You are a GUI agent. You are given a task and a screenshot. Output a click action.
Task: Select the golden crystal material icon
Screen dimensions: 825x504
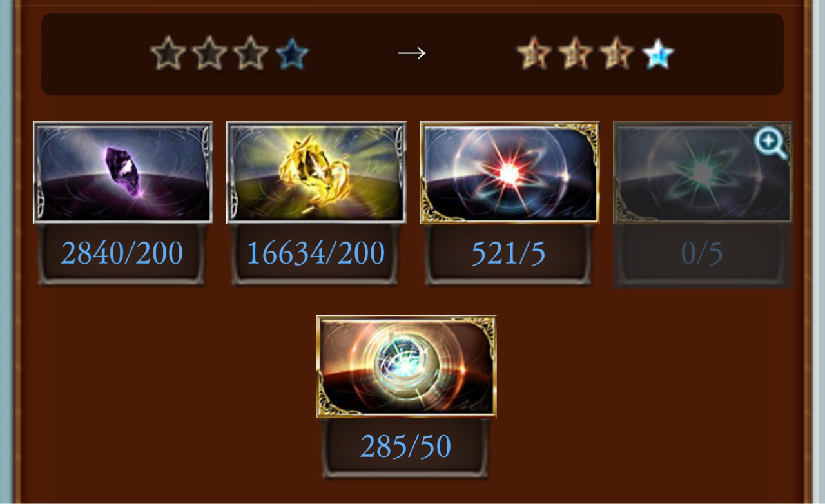(316, 173)
